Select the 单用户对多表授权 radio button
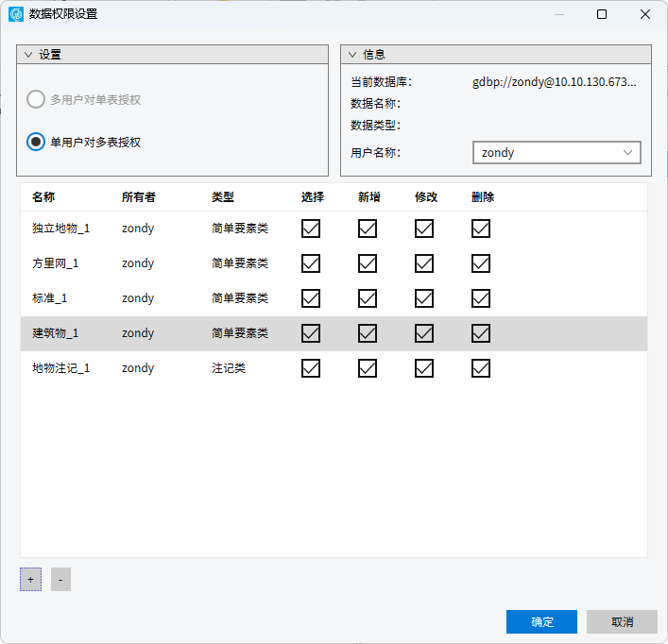Screen dimensions: 668x644 pyautogui.click(x=36, y=142)
